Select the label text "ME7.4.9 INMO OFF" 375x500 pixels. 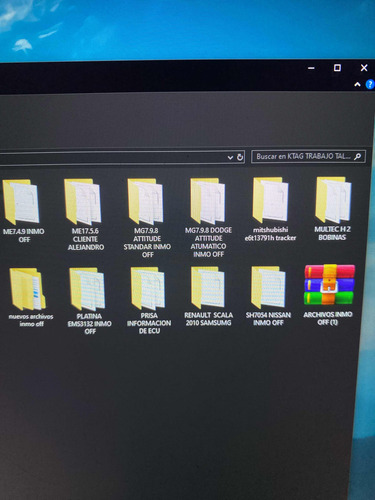[24, 235]
